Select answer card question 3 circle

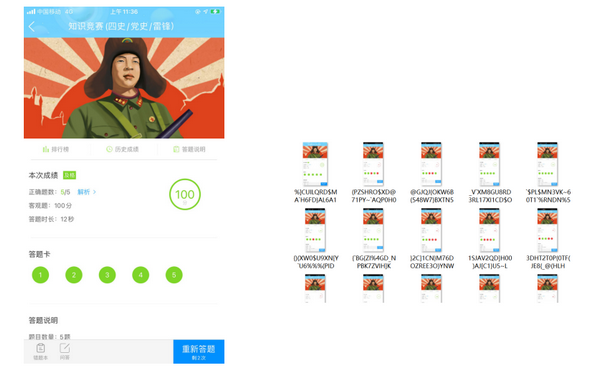(107, 275)
